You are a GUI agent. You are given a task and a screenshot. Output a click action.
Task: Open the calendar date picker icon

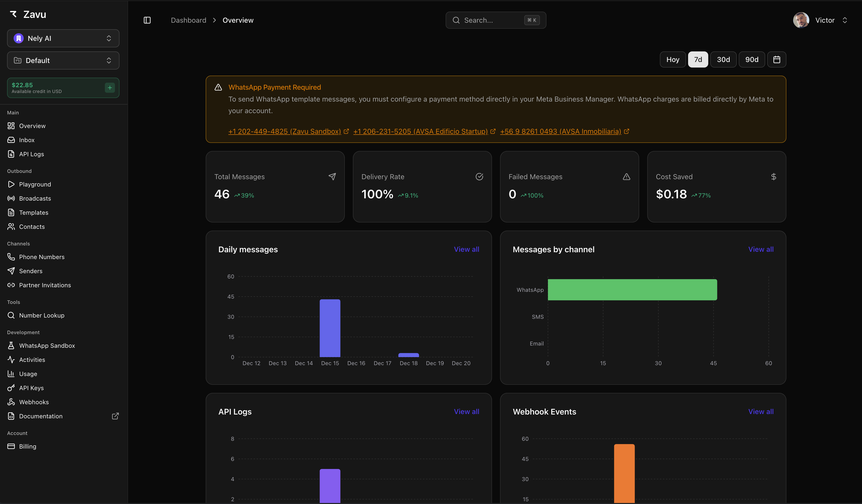pos(777,59)
